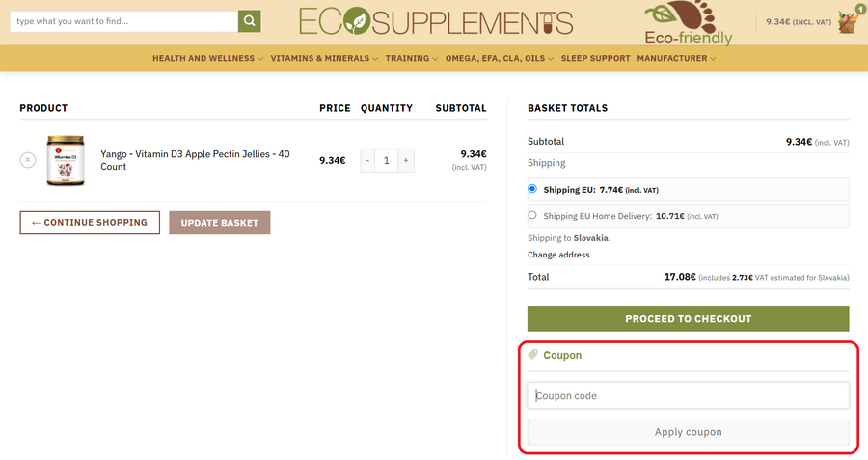Expand the Training menu

tap(412, 58)
